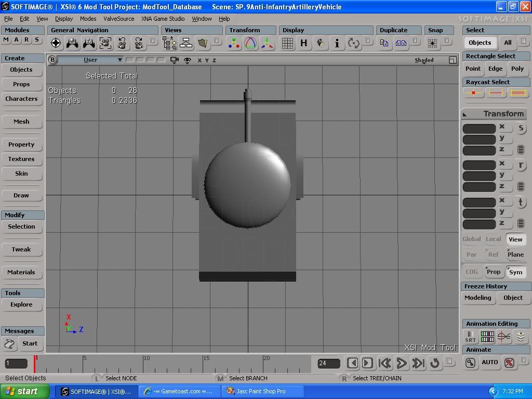Image resolution: width=532 pixels, height=399 pixels.
Task: Open the SRT animation editing icon
Action: pos(471,337)
